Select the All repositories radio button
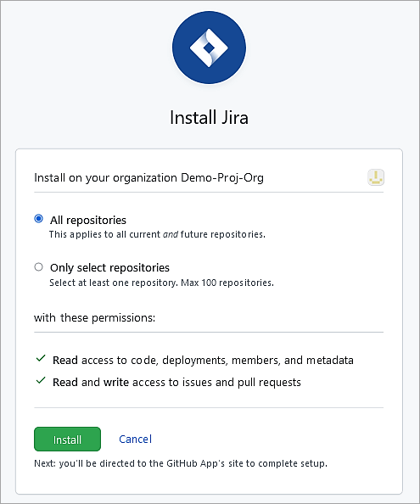 38,219
